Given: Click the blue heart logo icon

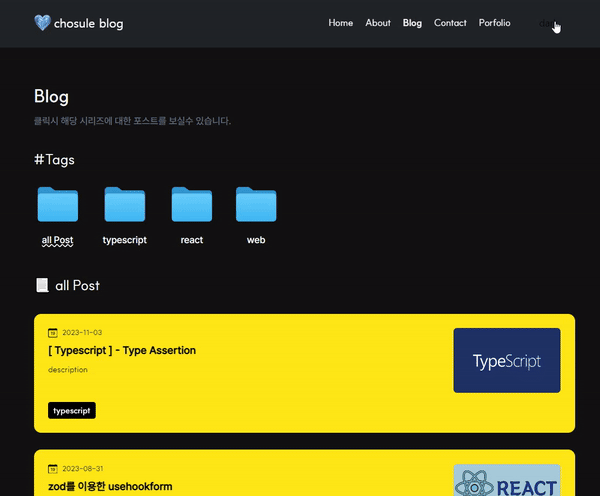Looking at the screenshot, I should (x=42, y=23).
